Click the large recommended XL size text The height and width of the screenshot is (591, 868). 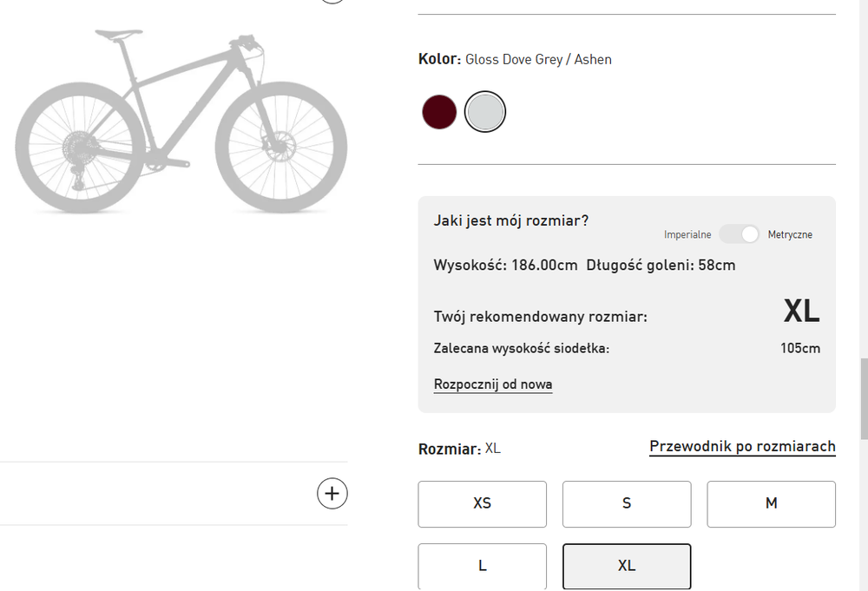point(801,312)
